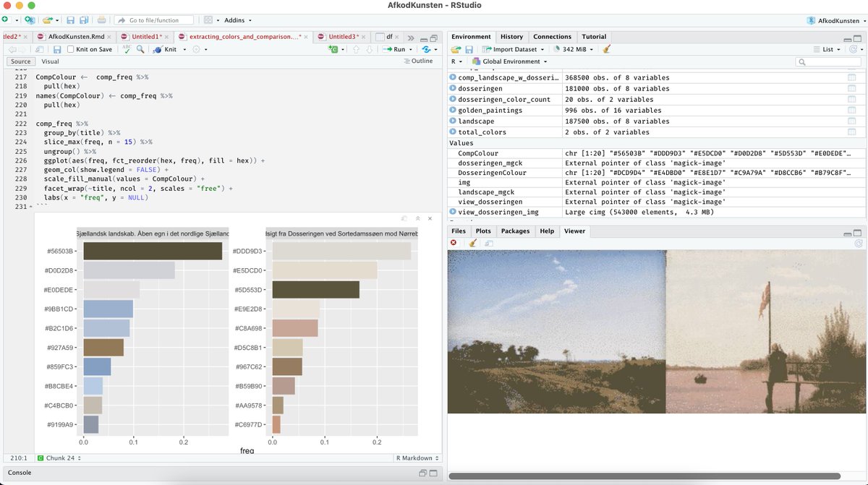Click the load workspace icon in Environment pane

[456, 49]
